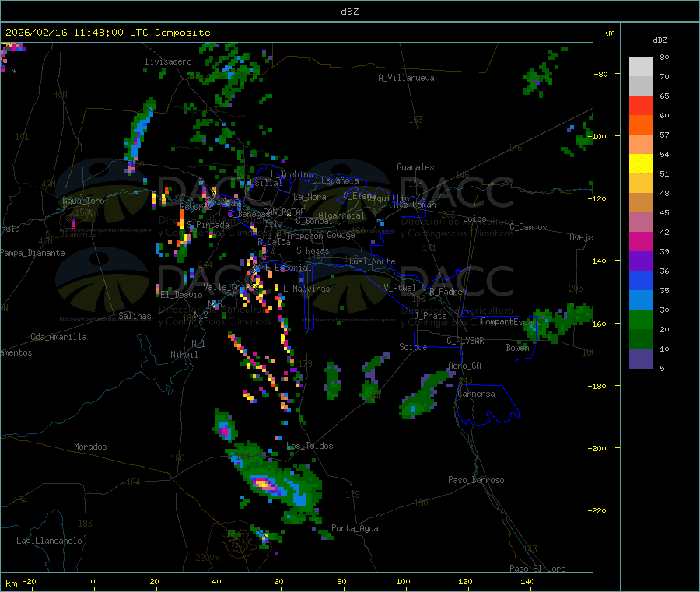Screen dimensions: 700x592
Task: Select the Morados place label
Action: pos(90,447)
